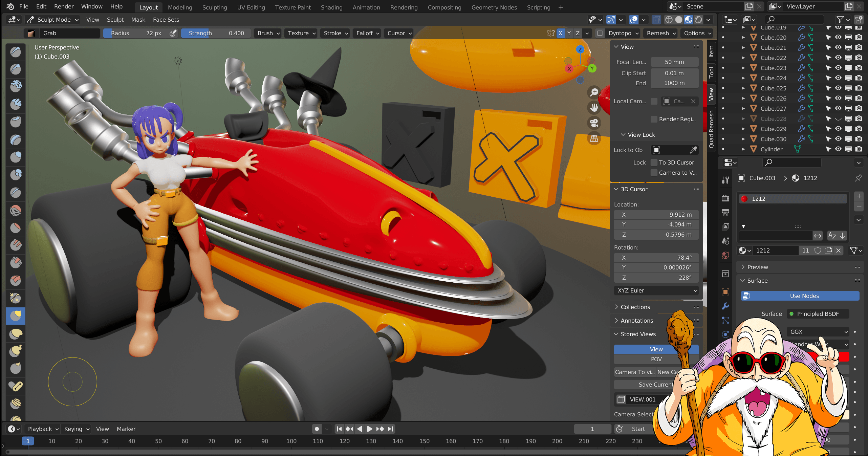Toggle Render Region checkbox
The image size is (868, 456).
654,119
